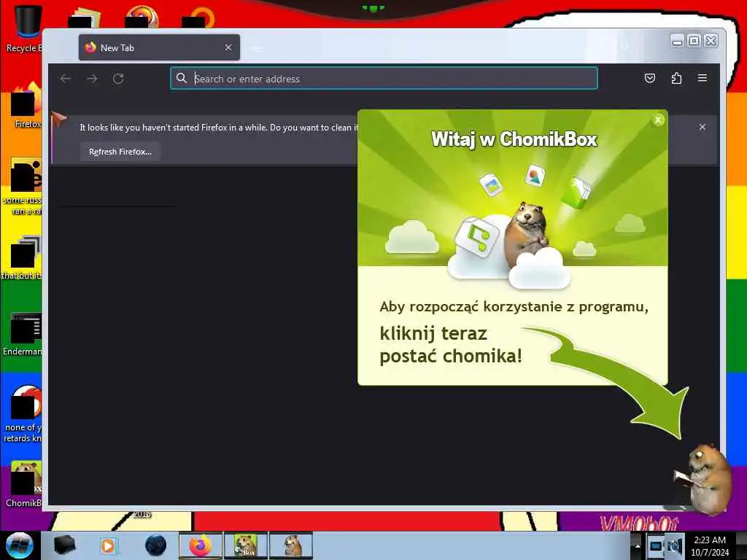747x560 pixels.
Task: Open the Windows Start orb
Action: point(19,545)
